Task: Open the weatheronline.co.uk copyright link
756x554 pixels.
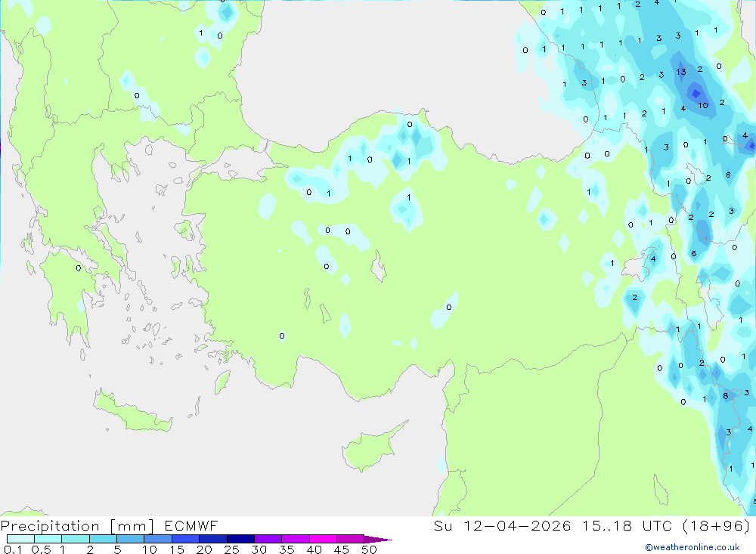Action: tap(692, 547)
